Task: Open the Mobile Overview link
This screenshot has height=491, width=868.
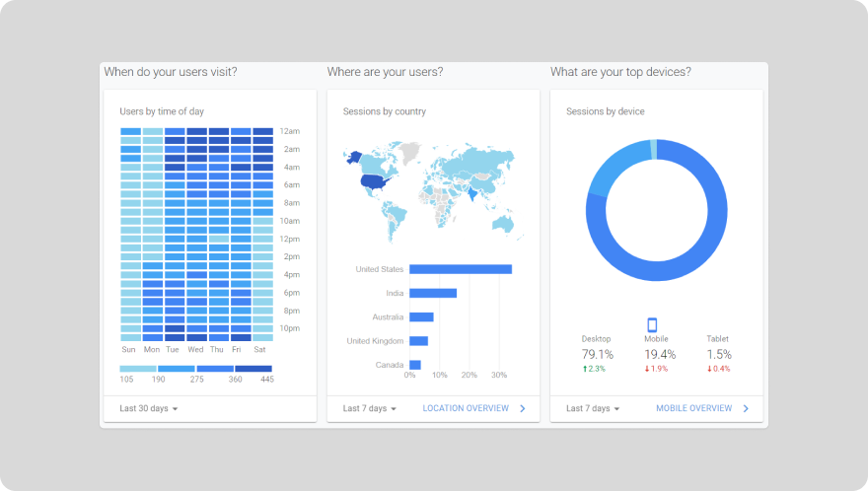Action: pyautogui.click(x=693, y=408)
